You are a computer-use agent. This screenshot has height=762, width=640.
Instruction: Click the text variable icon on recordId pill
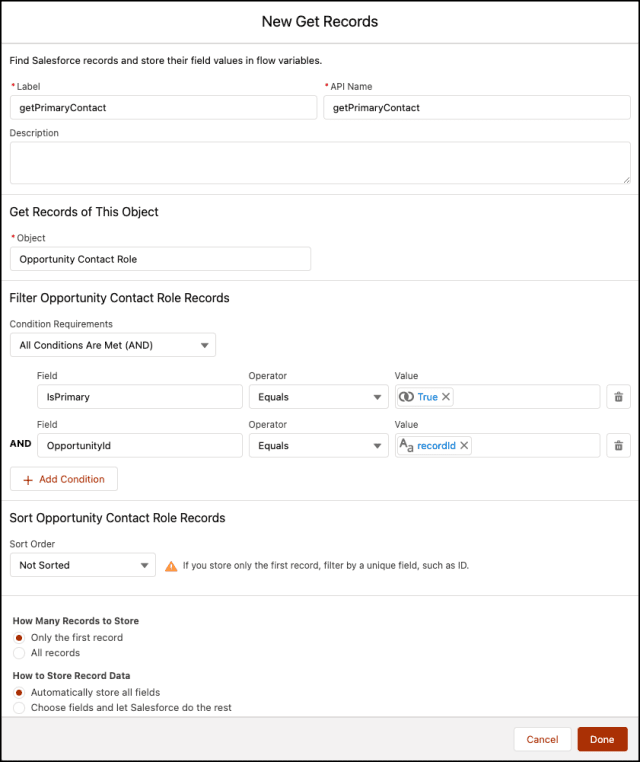[406, 445]
